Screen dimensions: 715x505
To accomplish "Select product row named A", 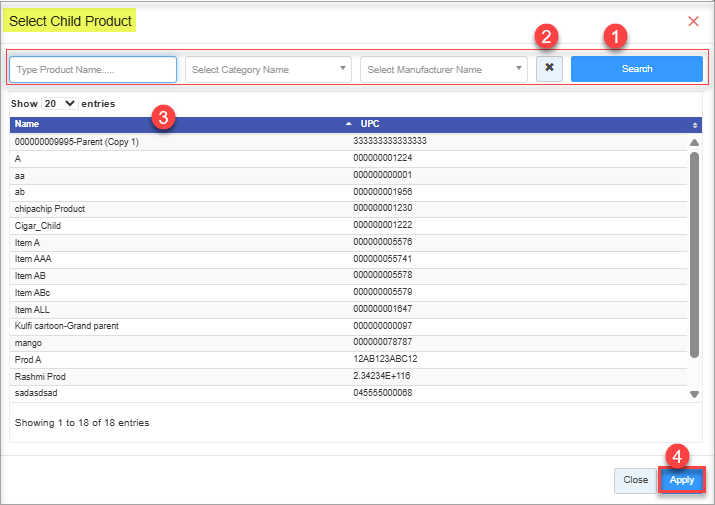I will [348, 159].
